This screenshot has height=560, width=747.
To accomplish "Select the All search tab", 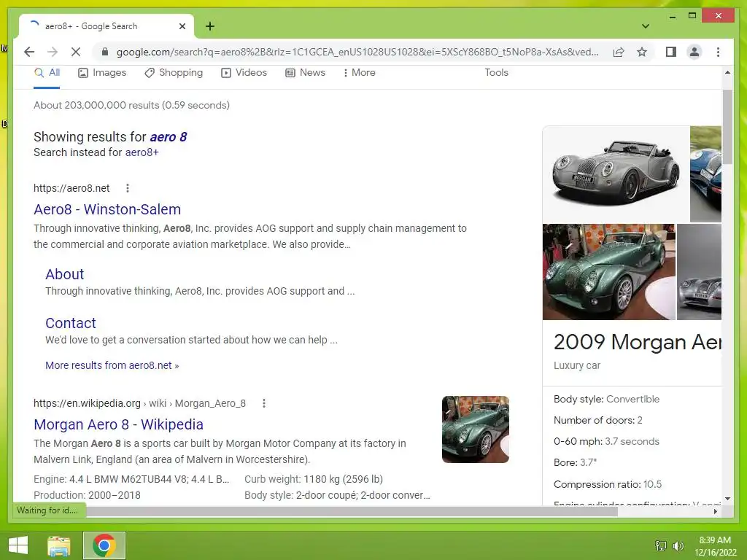I will point(47,73).
